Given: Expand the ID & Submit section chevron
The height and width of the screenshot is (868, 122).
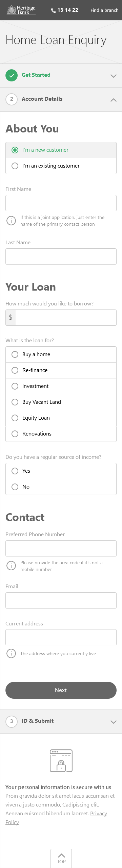Looking at the screenshot, I should coord(114,722).
